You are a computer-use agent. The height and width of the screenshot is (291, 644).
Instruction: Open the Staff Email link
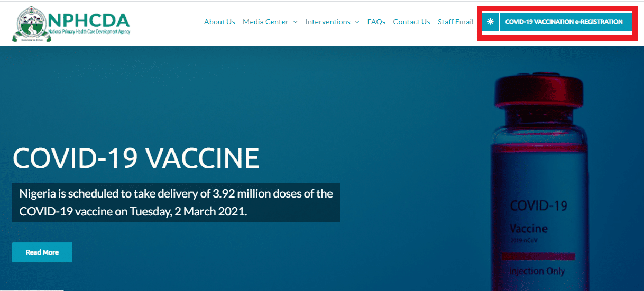pos(455,22)
